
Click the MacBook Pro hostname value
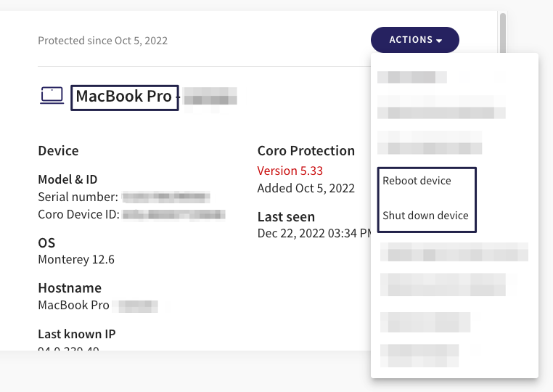pyautogui.click(x=73, y=305)
